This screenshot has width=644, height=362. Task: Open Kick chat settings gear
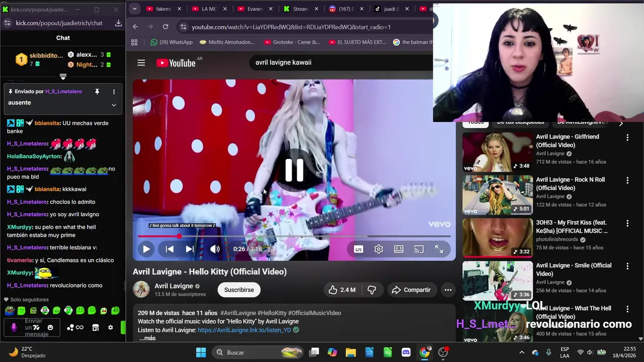click(110, 327)
